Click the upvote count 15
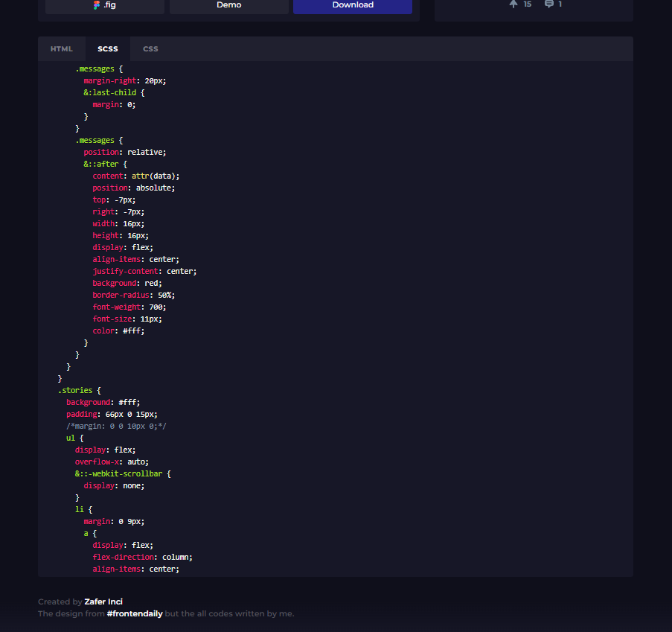Viewport: 672px width, 632px height. coord(528,4)
